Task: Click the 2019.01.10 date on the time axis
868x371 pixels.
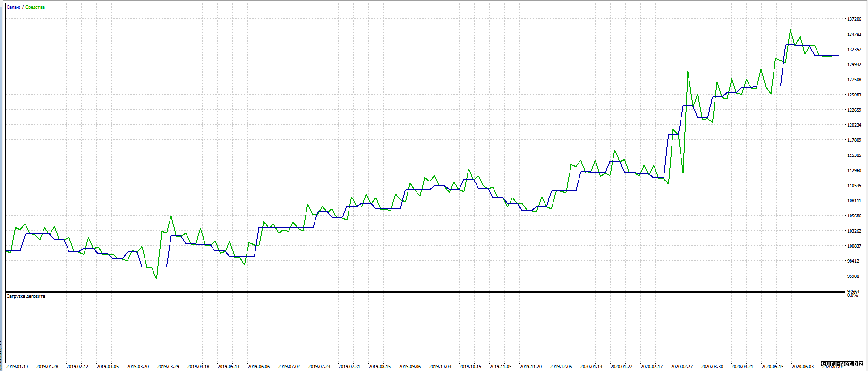Action: tap(17, 367)
